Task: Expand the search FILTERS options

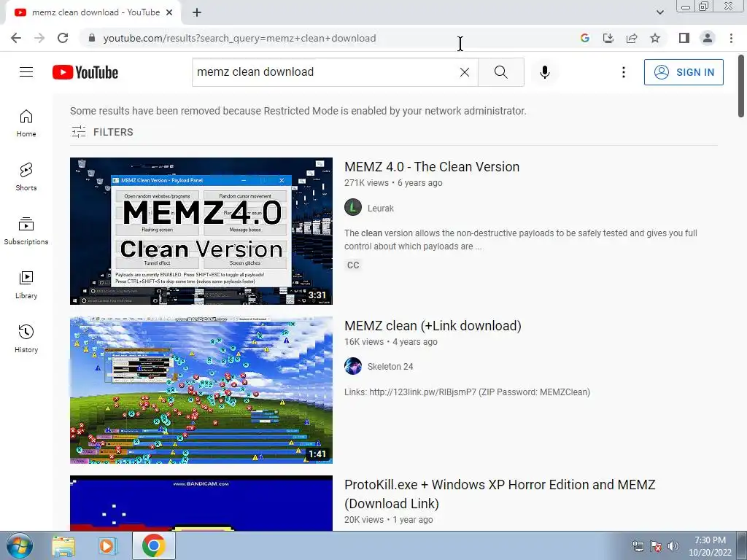Action: (102, 132)
